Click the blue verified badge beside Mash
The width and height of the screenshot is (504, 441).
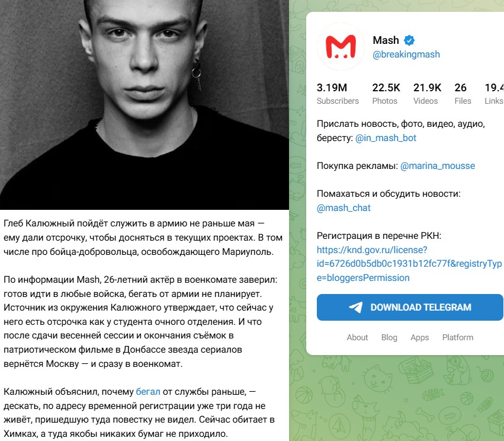[x=409, y=40]
